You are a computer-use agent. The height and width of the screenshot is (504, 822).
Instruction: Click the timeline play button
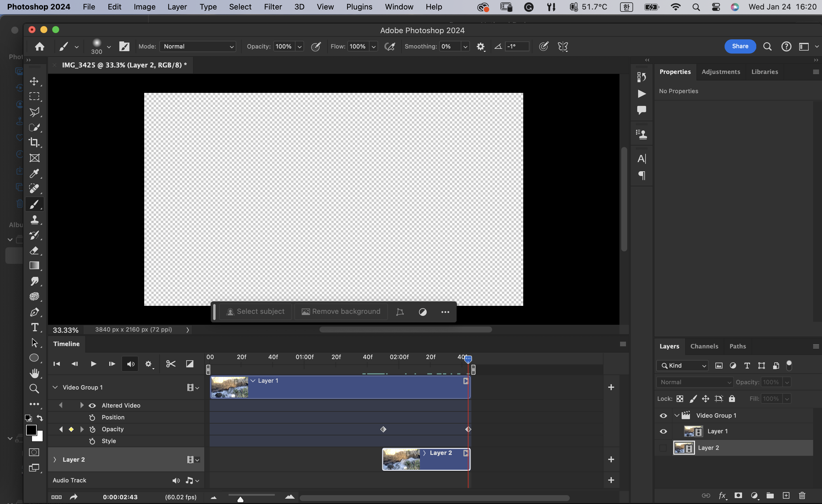point(93,364)
